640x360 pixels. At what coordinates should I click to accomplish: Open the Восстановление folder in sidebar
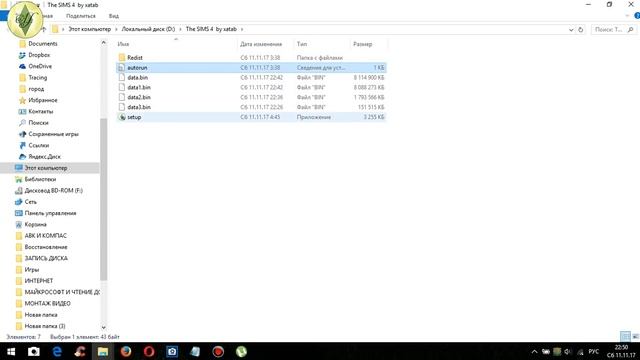[46, 247]
